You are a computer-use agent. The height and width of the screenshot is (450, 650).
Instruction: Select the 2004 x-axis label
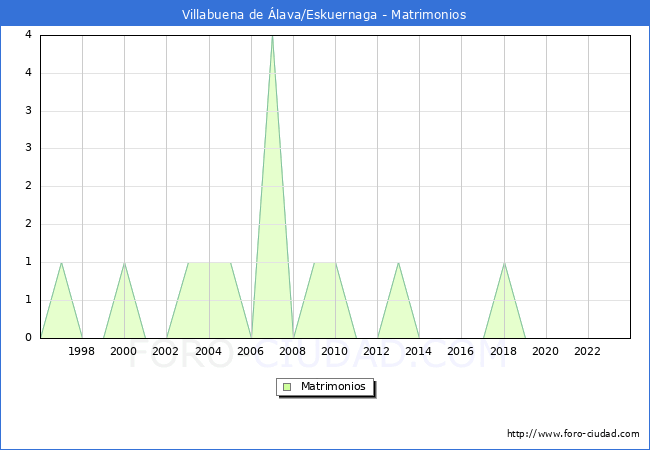point(209,351)
